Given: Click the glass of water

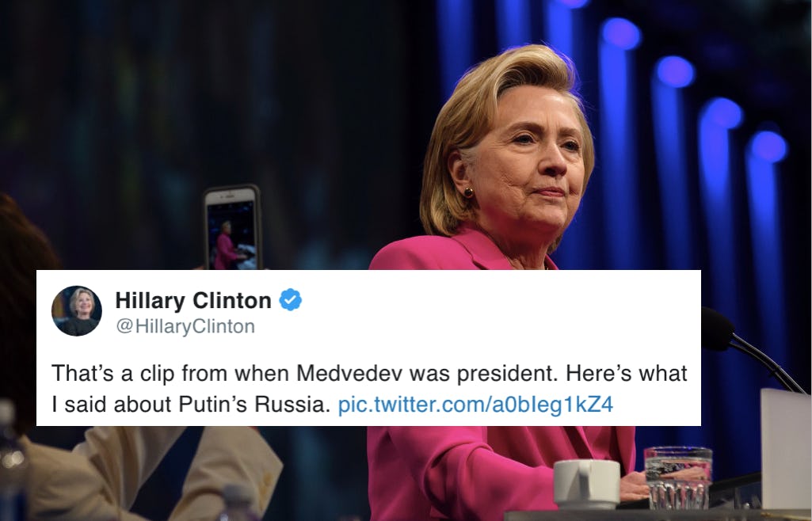Looking at the screenshot, I should 678,477.
